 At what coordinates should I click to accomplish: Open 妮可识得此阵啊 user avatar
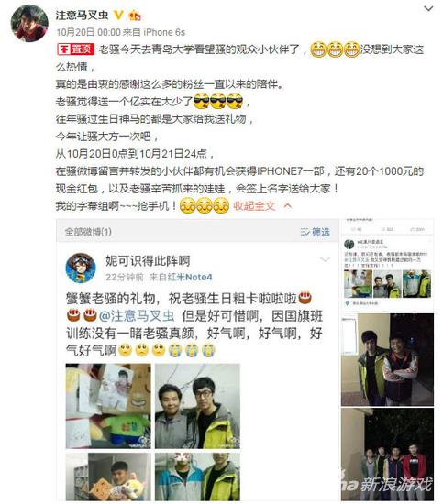pos(81,268)
